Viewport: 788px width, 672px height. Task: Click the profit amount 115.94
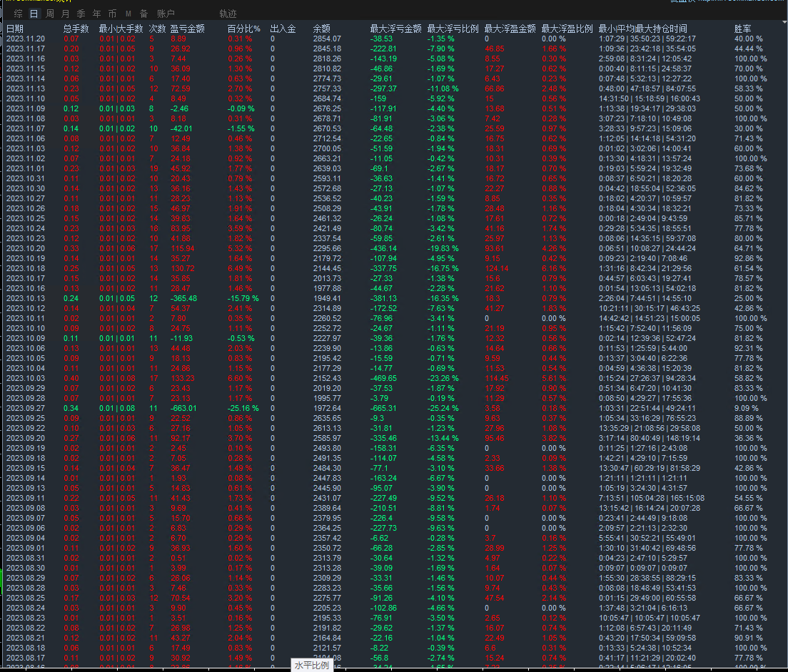[183, 248]
